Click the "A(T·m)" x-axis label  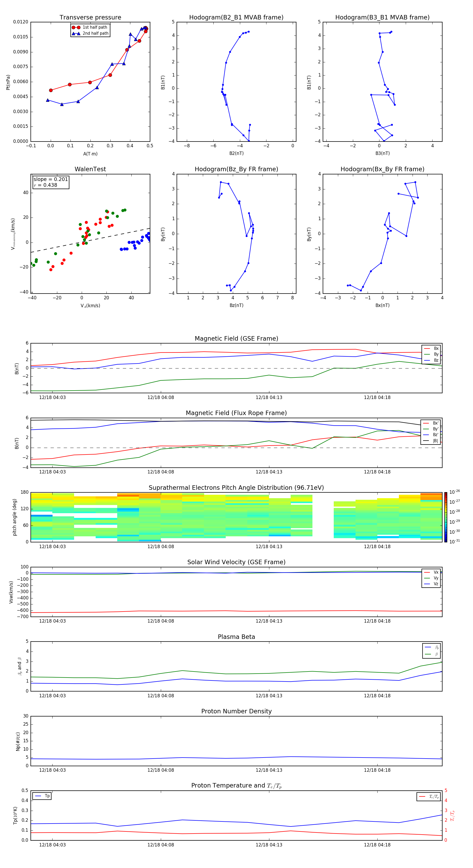90,154
